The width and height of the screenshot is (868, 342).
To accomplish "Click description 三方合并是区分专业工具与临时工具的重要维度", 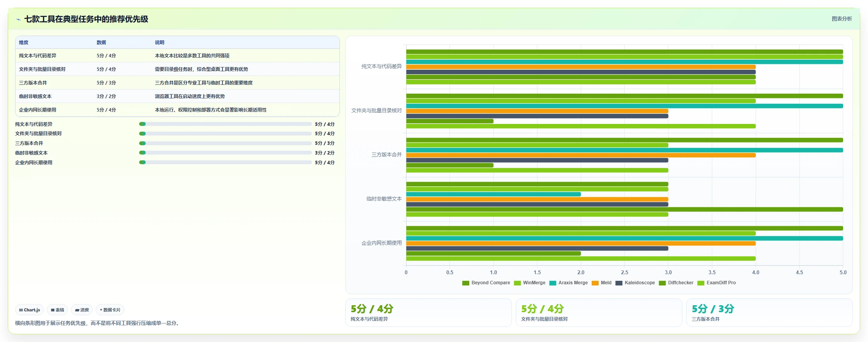I will [x=204, y=83].
